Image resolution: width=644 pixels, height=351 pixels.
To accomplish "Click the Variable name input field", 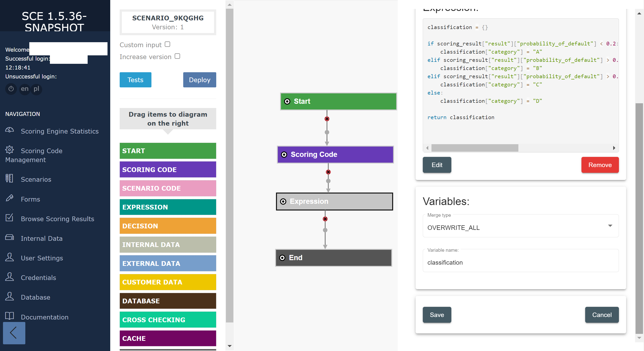I will point(521,262).
